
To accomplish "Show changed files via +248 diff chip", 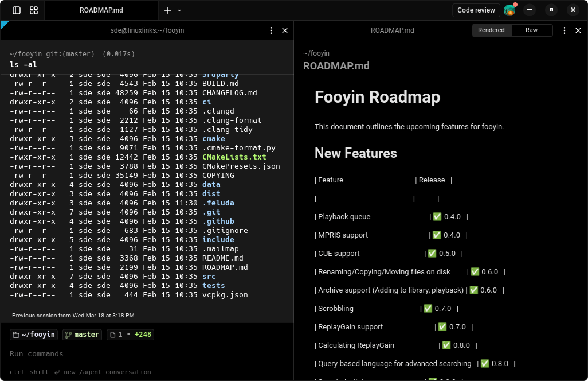I will click(x=131, y=335).
